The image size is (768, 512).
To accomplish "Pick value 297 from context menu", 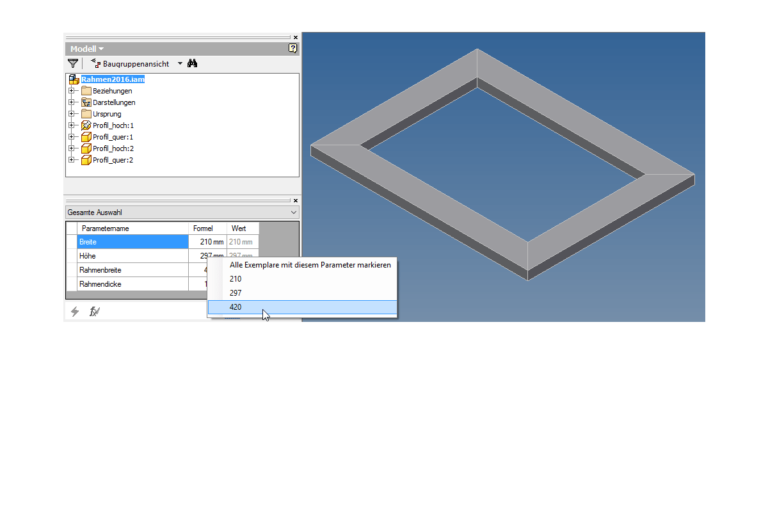I will [x=302, y=293].
